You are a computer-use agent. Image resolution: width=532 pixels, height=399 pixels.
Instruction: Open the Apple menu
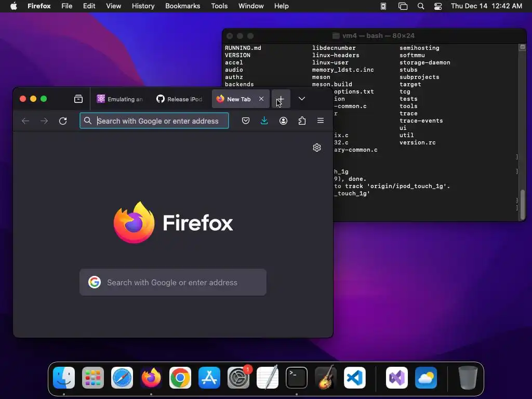(14, 6)
